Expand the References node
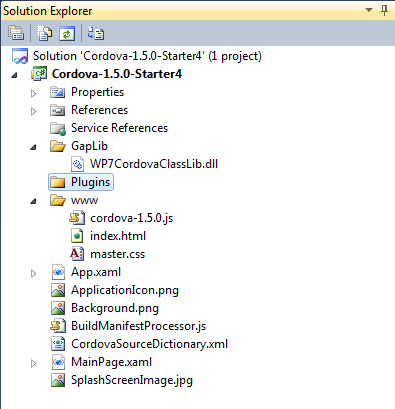The height and width of the screenshot is (409, 395). (33, 111)
